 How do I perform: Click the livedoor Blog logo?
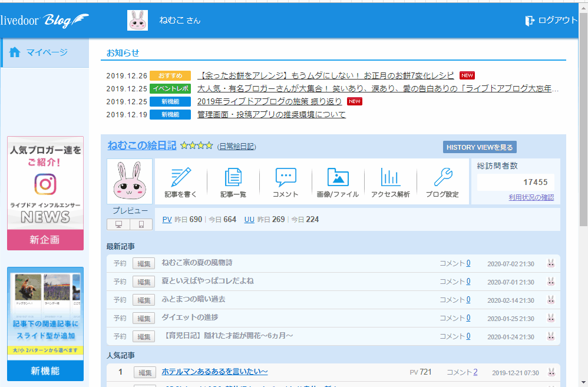[x=44, y=20]
